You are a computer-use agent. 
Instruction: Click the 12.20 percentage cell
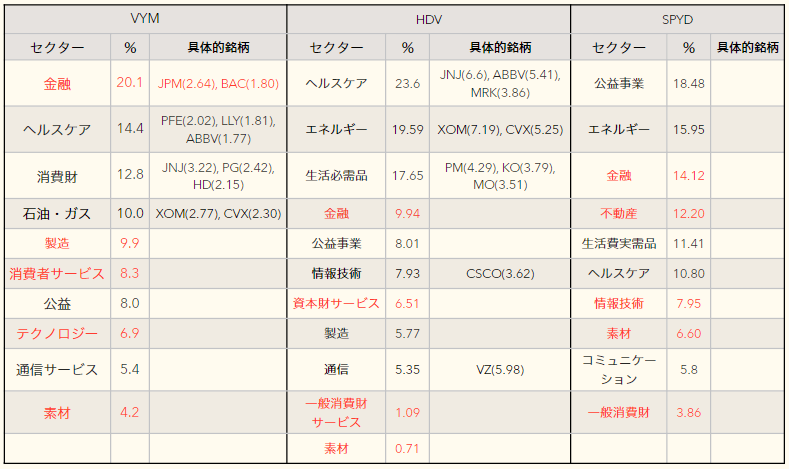click(x=689, y=214)
